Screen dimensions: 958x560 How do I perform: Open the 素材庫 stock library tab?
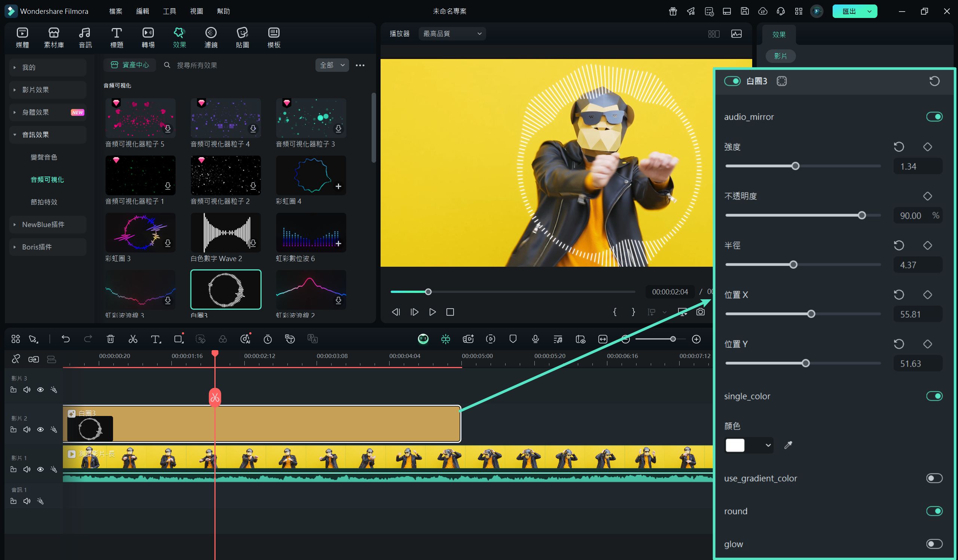[54, 38]
